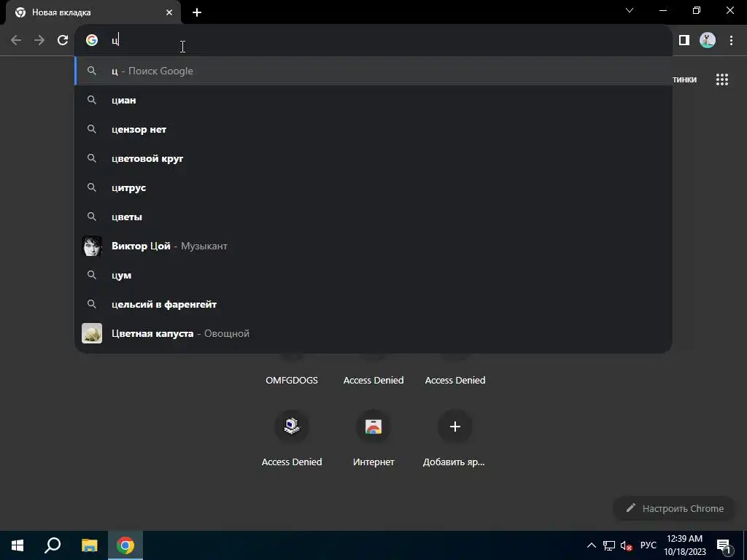The height and width of the screenshot is (560, 747).
Task: Select the Цветная капуста suggestion
Action: pyautogui.click(x=373, y=333)
